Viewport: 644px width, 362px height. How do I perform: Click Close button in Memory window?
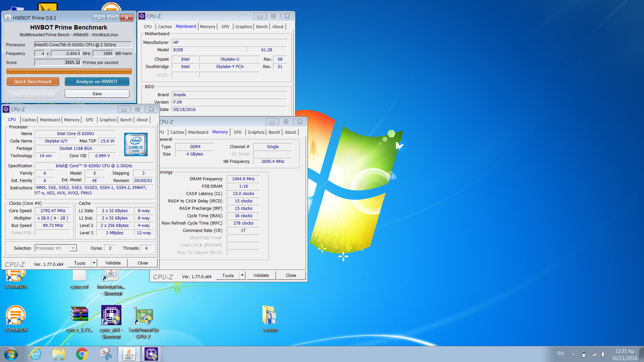291,276
